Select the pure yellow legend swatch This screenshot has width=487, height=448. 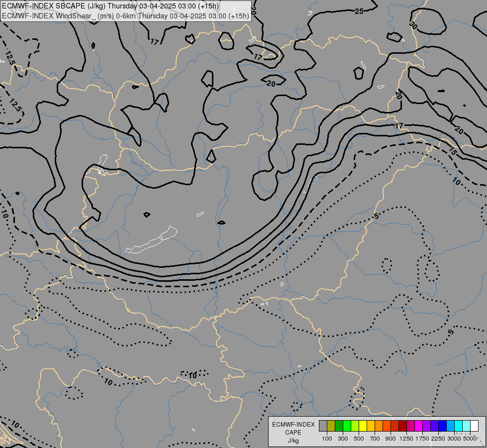click(363, 426)
